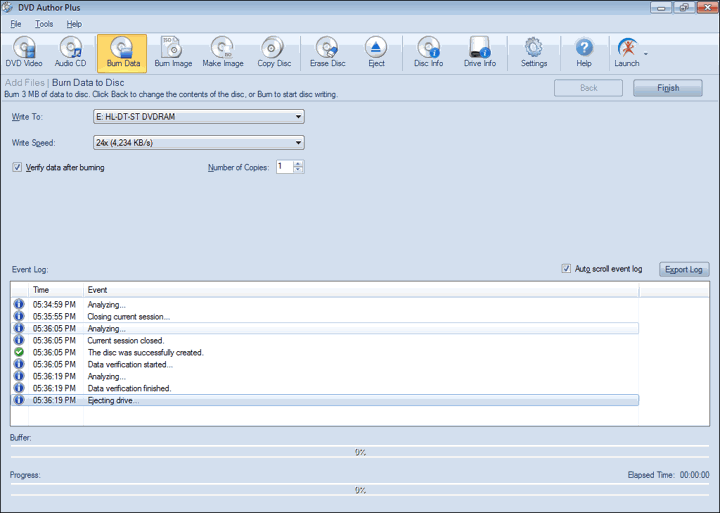Select the Erase Disc tool
Viewport: 720px width, 513px height.
pos(327,53)
